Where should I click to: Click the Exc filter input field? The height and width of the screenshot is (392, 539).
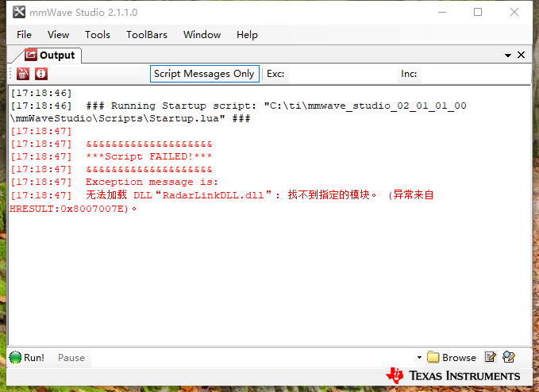point(341,74)
